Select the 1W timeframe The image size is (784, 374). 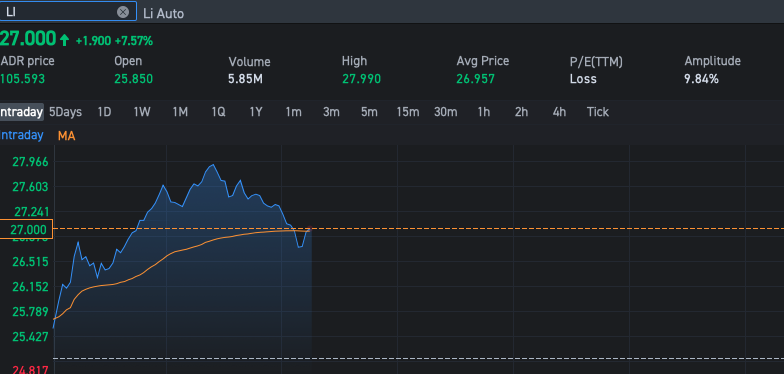[142, 112]
